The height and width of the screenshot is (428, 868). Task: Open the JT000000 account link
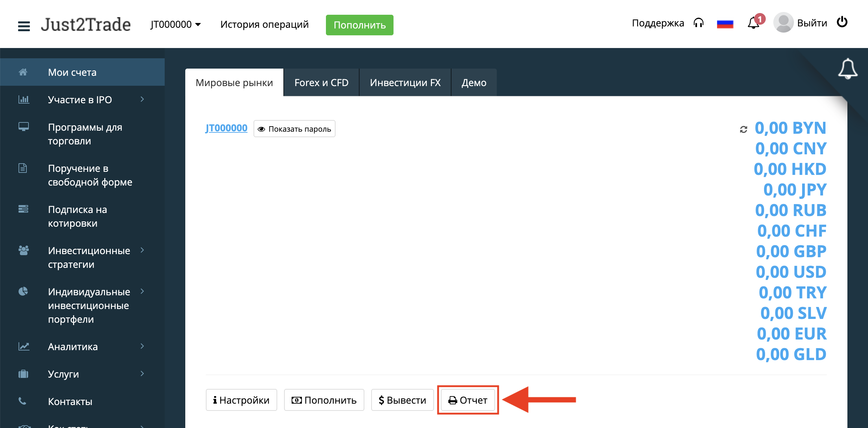click(226, 128)
